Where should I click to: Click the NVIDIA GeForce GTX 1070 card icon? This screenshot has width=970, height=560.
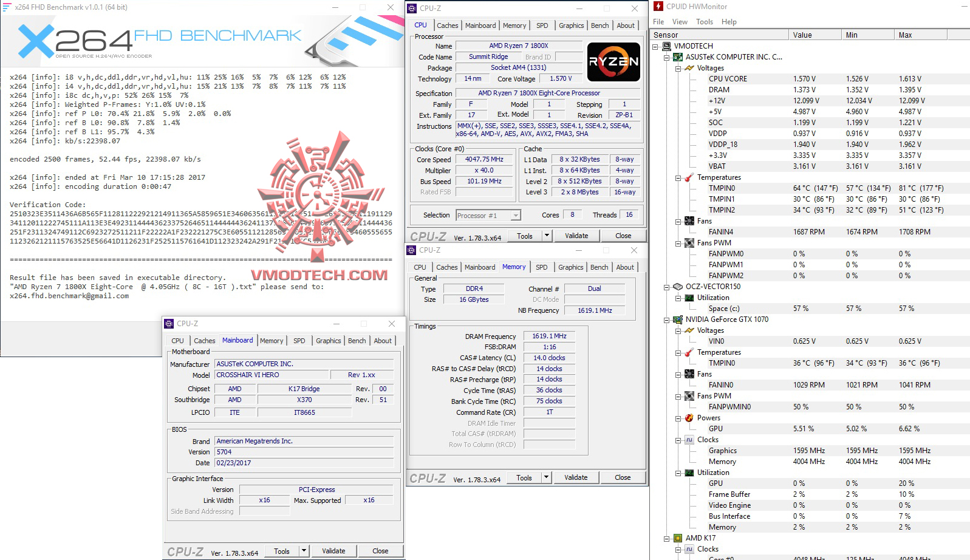tap(678, 319)
